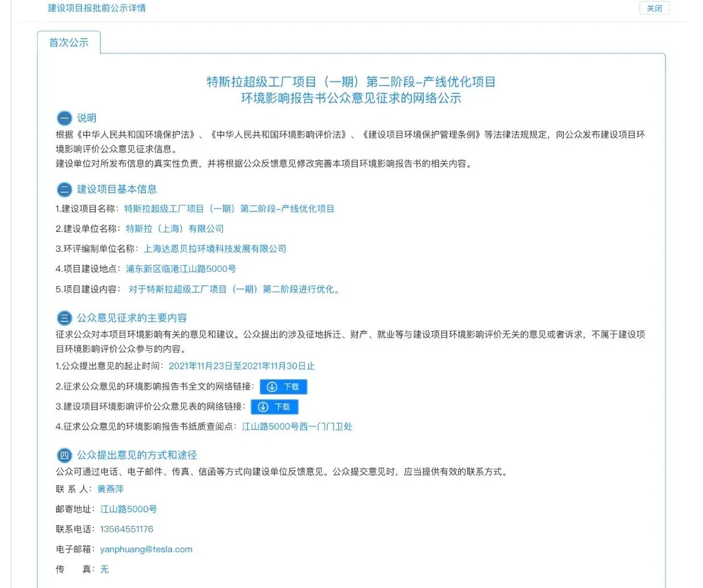This screenshot has height=588, width=703.
Task: Click the section heading 建设项目基本信息
Action: [x=117, y=190]
